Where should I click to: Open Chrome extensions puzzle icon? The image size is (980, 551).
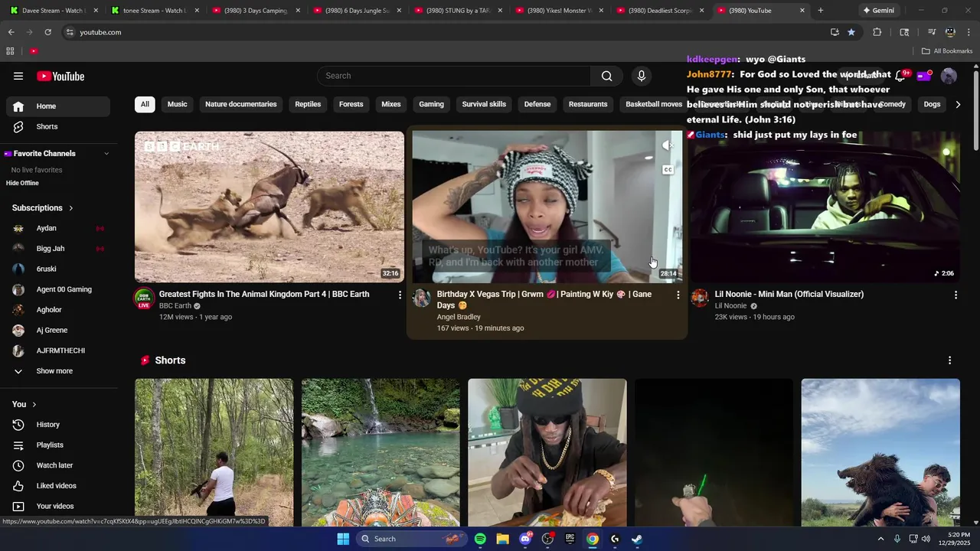[877, 32]
